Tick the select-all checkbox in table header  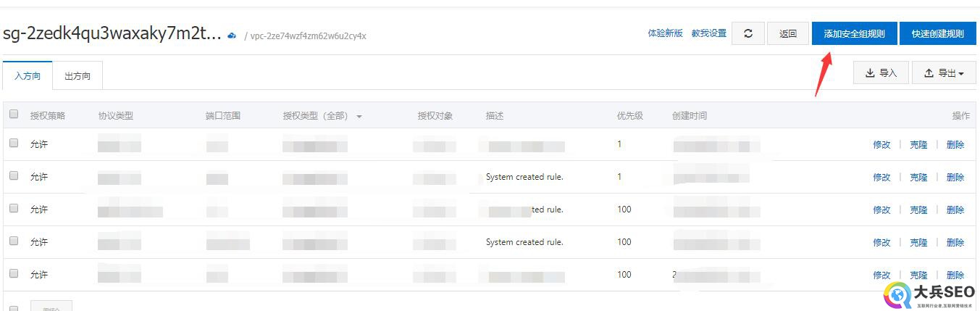coord(14,115)
